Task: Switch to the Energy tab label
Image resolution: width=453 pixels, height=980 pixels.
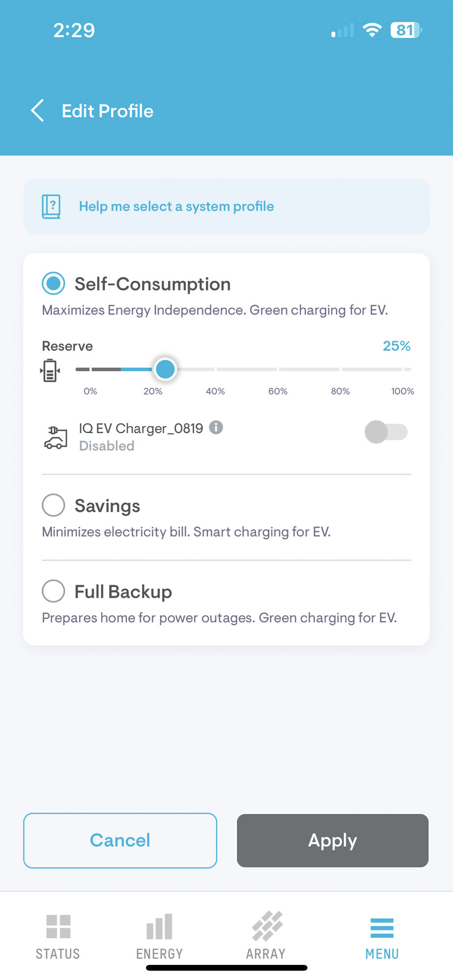Action: [x=159, y=954]
